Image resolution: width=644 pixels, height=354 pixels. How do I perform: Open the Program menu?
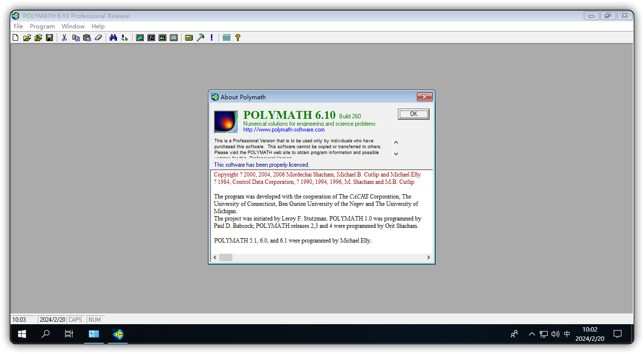42,26
